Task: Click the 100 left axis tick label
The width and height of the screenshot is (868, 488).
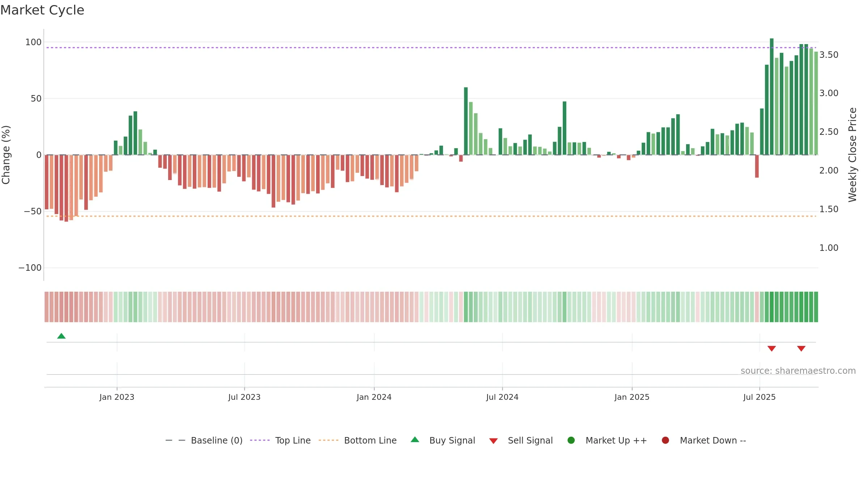Action: [x=33, y=42]
